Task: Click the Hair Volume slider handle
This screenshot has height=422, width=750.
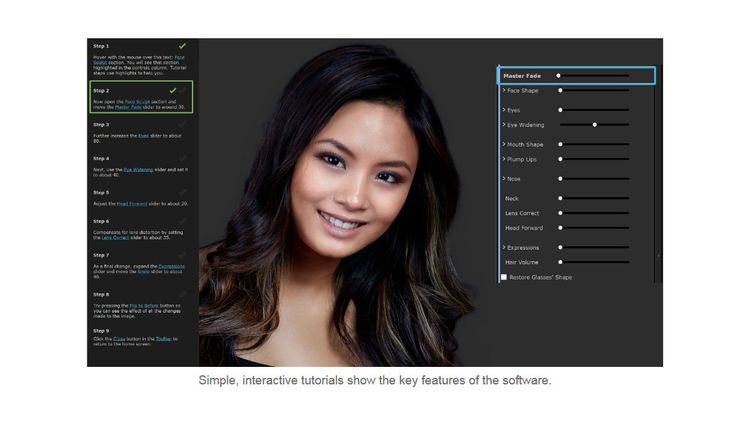Action: [560, 262]
